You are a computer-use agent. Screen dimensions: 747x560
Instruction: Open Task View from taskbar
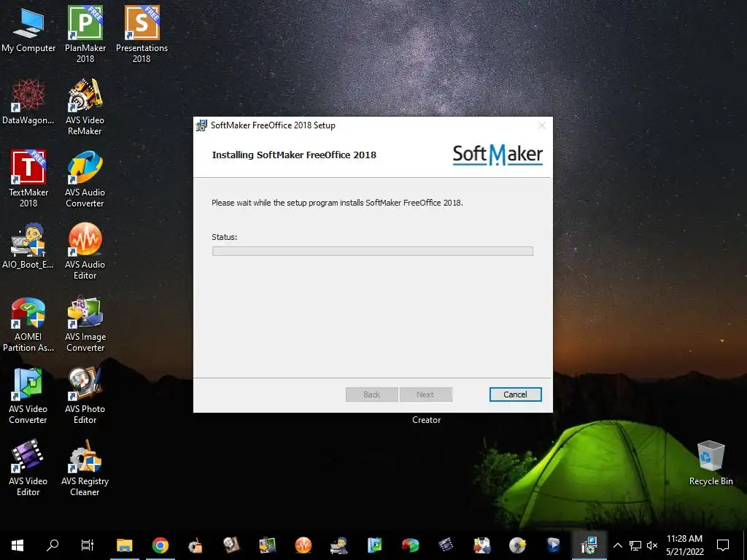(88, 545)
